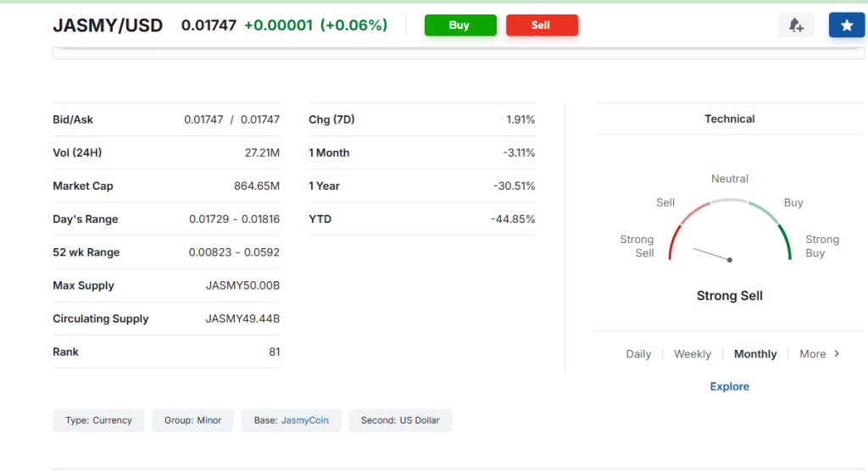
Task: Click the Strong Buy label on the gauge
Action: pos(822,247)
